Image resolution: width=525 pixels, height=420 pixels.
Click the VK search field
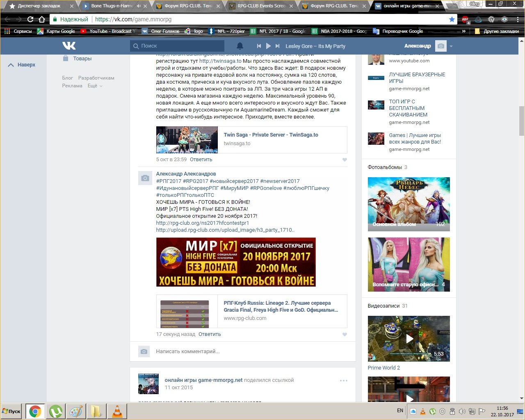pyautogui.click(x=177, y=46)
